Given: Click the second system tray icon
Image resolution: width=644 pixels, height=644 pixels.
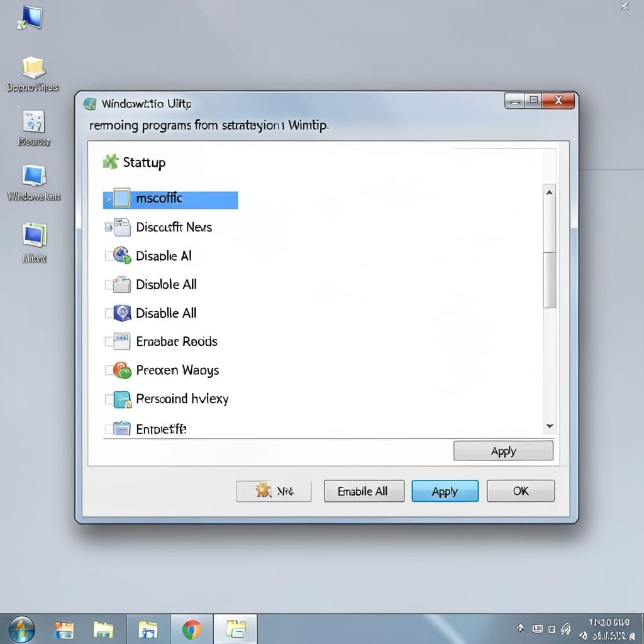Looking at the screenshot, I should (537, 628).
